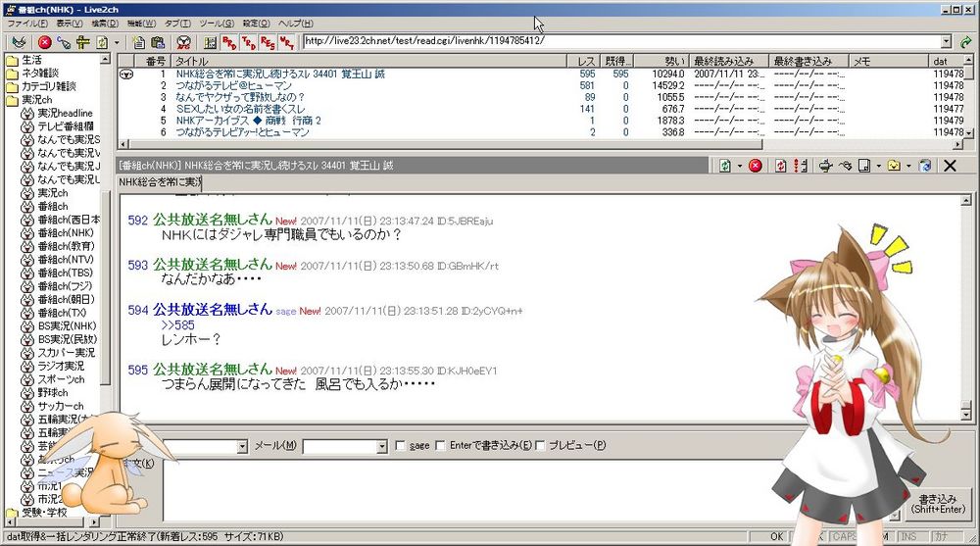This screenshot has height=546, width=980.
Task: Click the tag icon in main toolbar
Action: pyautogui.click(x=63, y=42)
